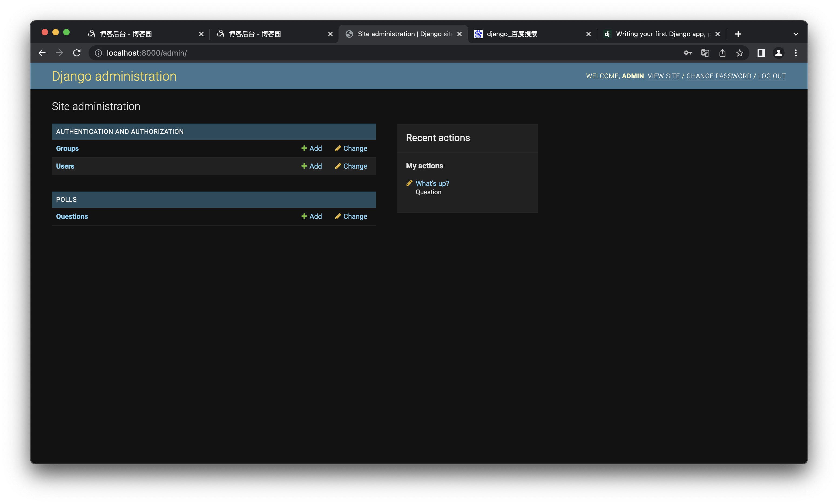Open Chrome three-dot menu
Image resolution: width=838 pixels, height=504 pixels.
[x=796, y=53]
